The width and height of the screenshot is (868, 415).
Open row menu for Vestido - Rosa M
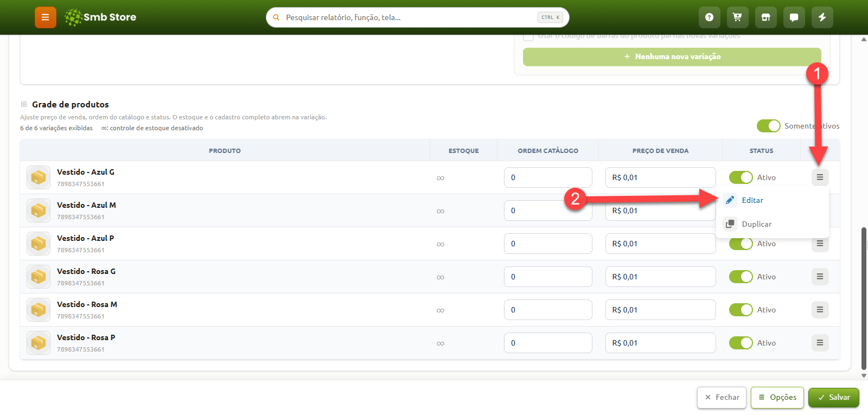[820, 310]
